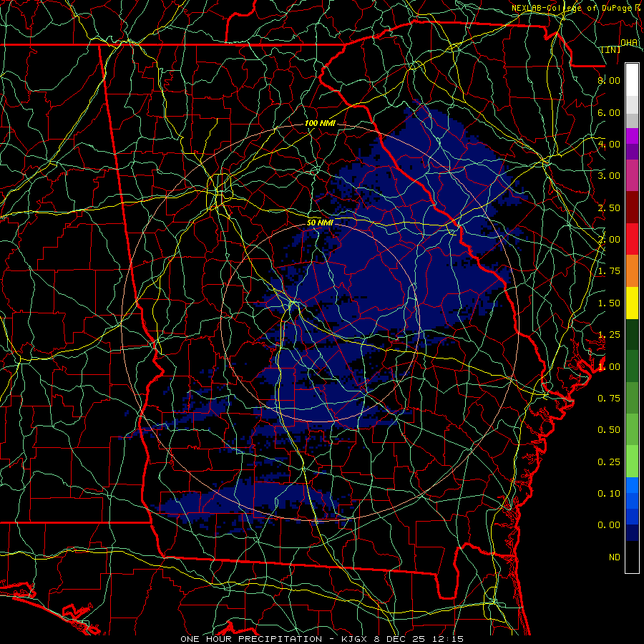This screenshot has width=644, height=644.
Task: Select the 6.00 legend value
Action: click(609, 112)
